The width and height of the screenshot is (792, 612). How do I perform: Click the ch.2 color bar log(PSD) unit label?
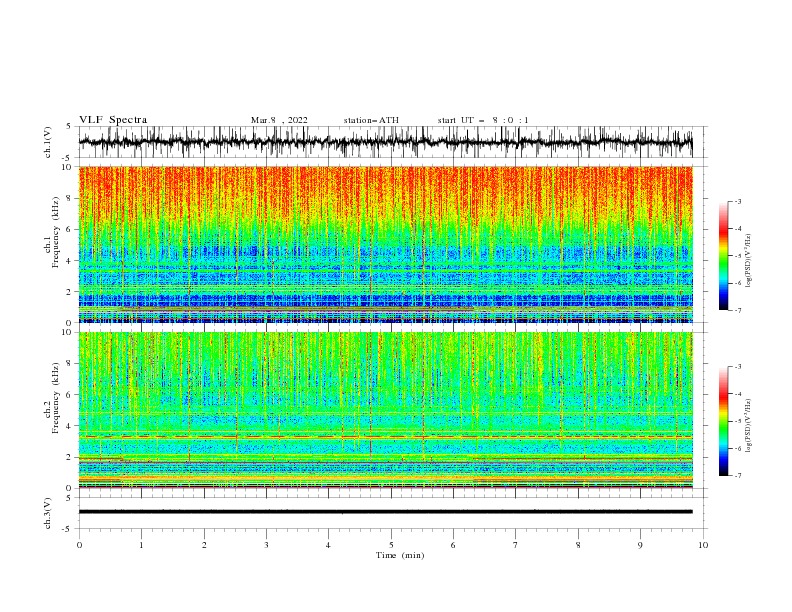click(x=748, y=426)
